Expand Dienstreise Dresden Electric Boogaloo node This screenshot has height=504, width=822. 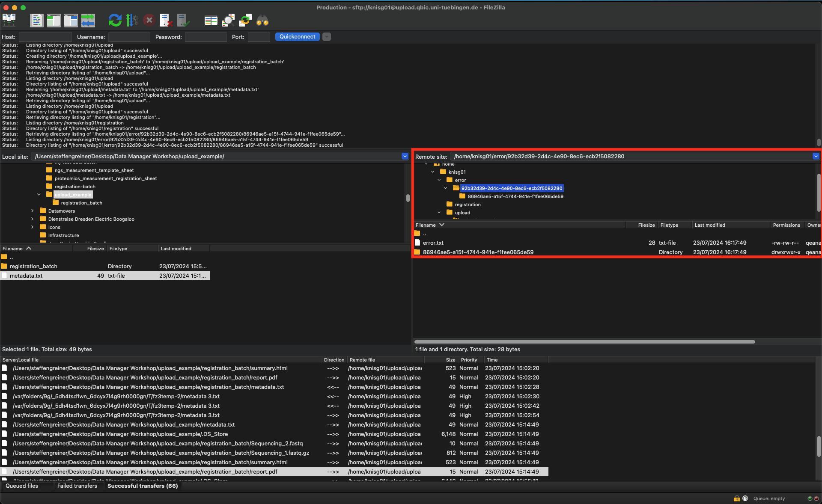[x=33, y=219]
